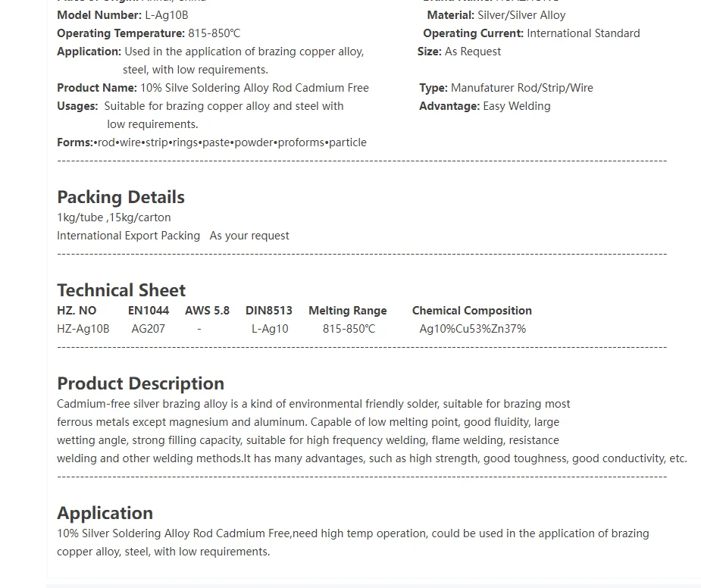Click the Model Number value L-Ag10B
The width and height of the screenshot is (701, 588).
point(166,15)
